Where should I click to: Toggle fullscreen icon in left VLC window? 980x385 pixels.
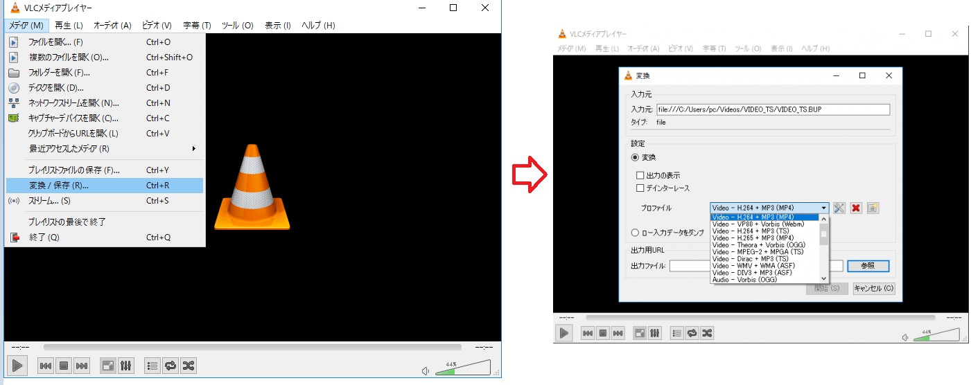point(107,366)
